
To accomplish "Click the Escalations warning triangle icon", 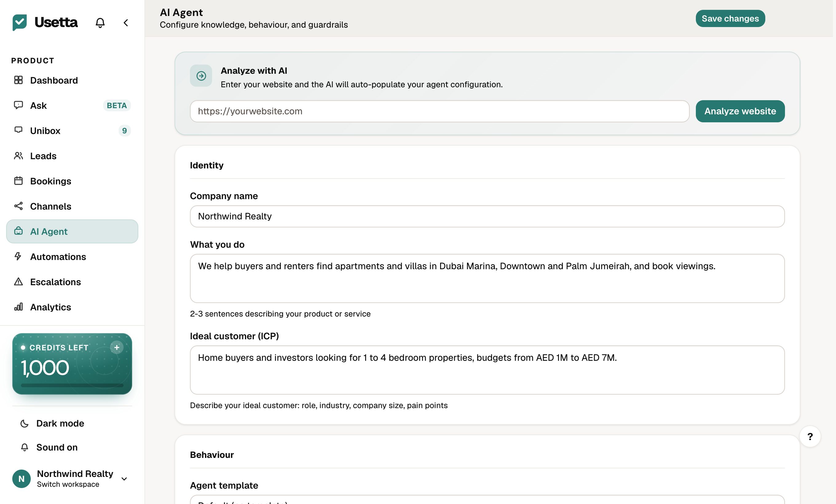I will tap(18, 282).
